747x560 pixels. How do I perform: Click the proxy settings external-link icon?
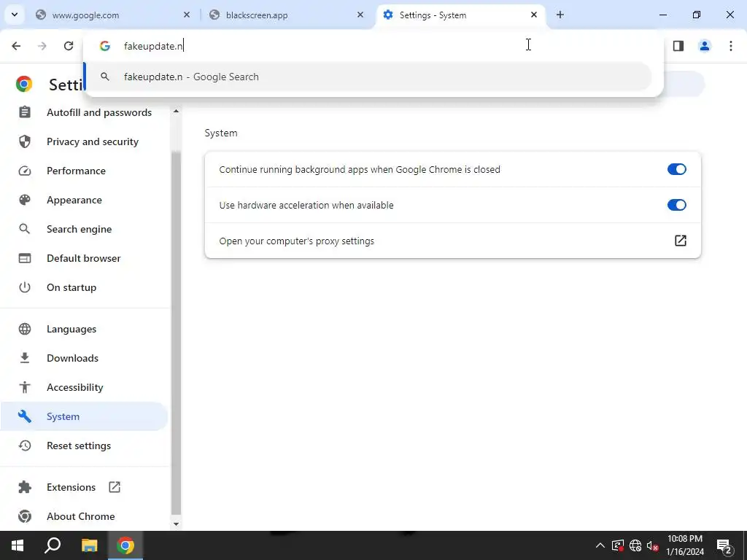pos(681,241)
